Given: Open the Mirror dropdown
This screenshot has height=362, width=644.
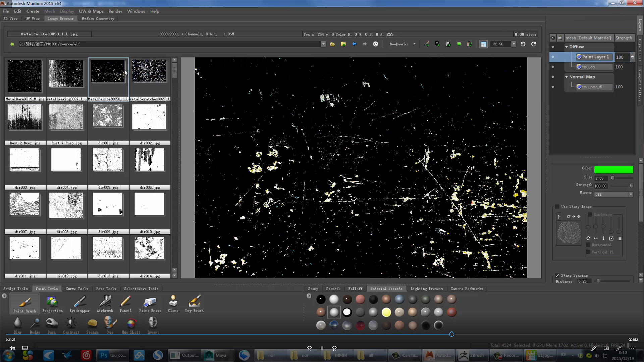Looking at the screenshot, I should click(x=613, y=194).
